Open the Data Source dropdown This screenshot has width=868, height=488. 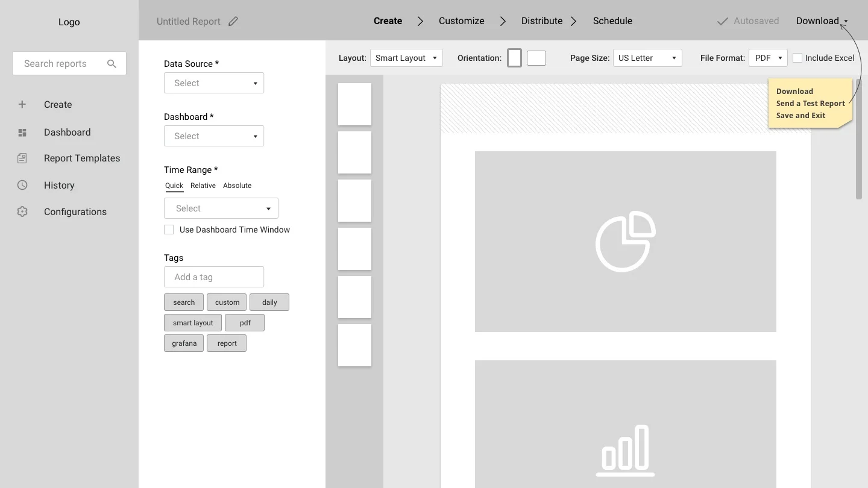(x=214, y=83)
